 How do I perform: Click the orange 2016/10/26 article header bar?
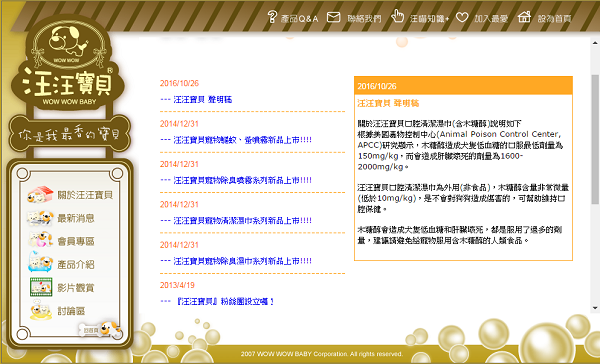point(463,86)
